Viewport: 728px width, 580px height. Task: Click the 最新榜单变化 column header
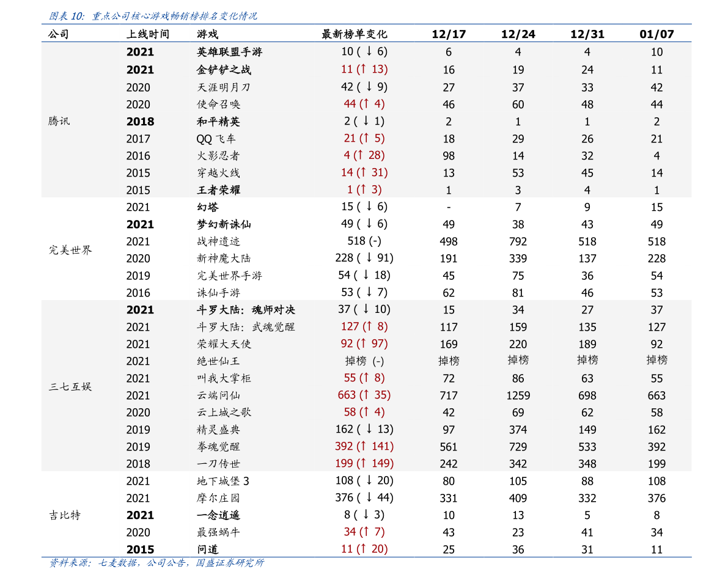tap(354, 34)
